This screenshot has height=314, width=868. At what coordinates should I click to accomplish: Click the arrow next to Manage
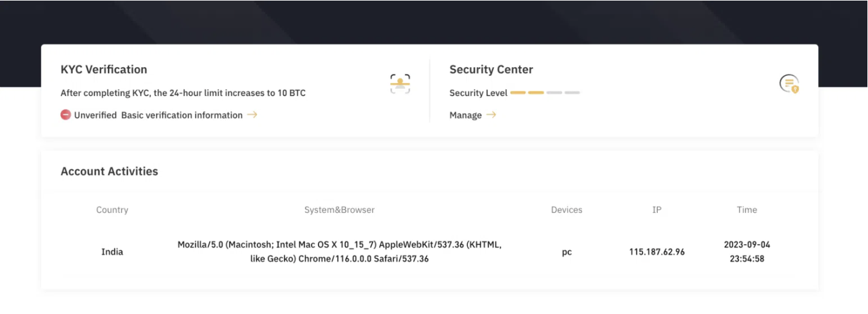point(491,115)
